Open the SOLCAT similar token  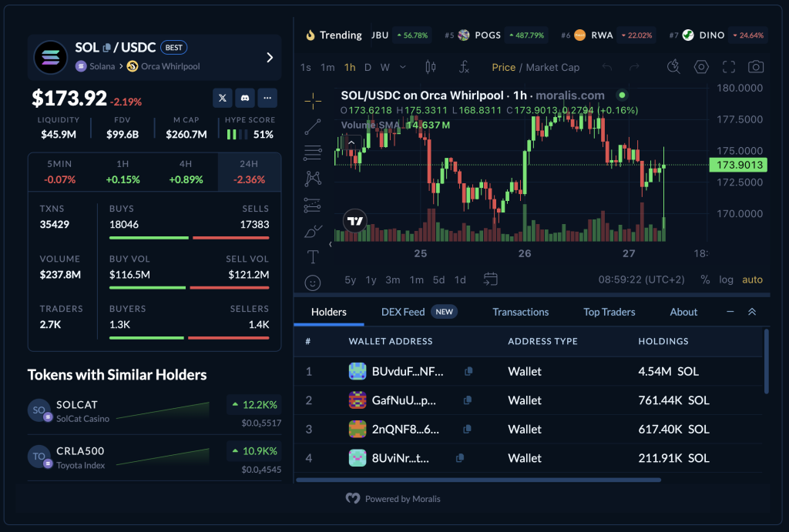coord(154,411)
